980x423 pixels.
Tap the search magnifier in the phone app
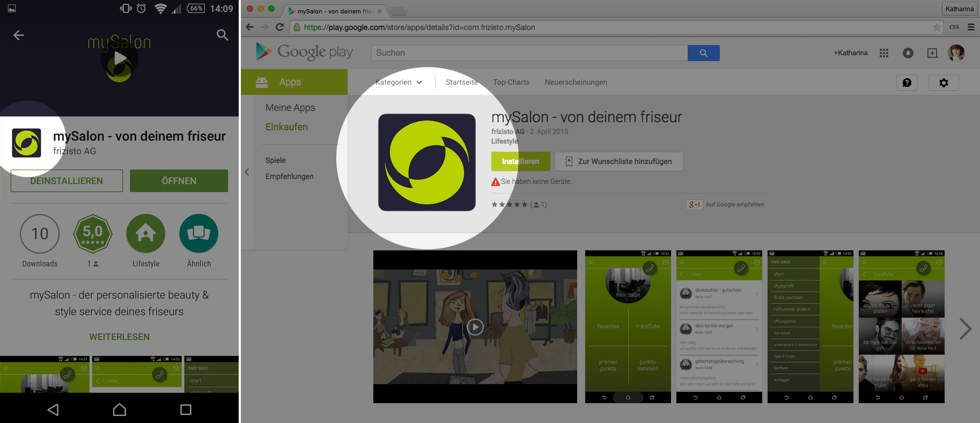(222, 35)
